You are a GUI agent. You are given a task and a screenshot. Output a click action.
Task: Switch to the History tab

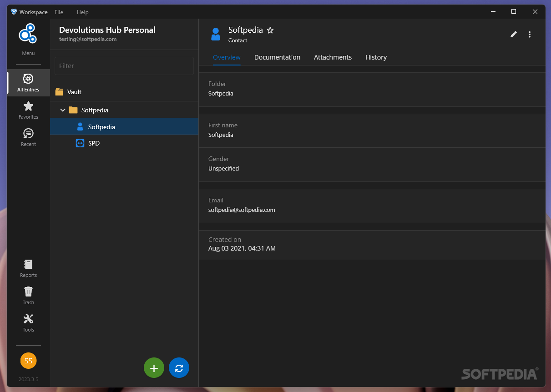[x=376, y=57]
